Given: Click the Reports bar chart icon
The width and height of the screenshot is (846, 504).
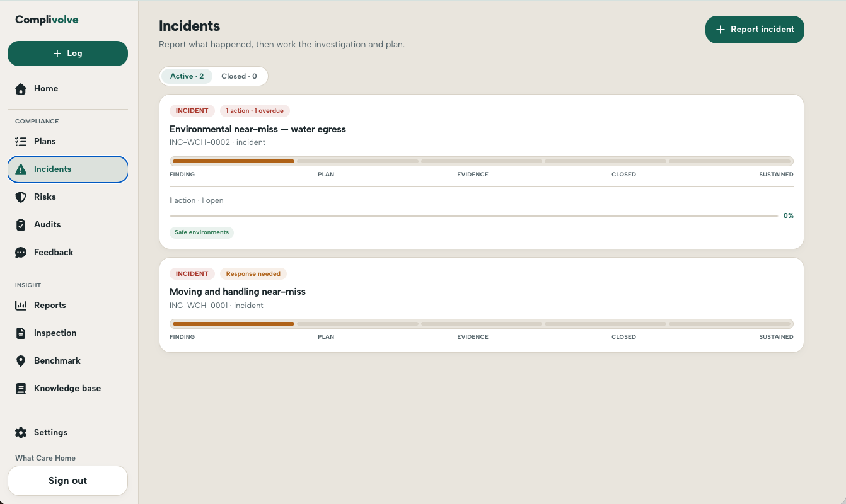Looking at the screenshot, I should 21,306.
